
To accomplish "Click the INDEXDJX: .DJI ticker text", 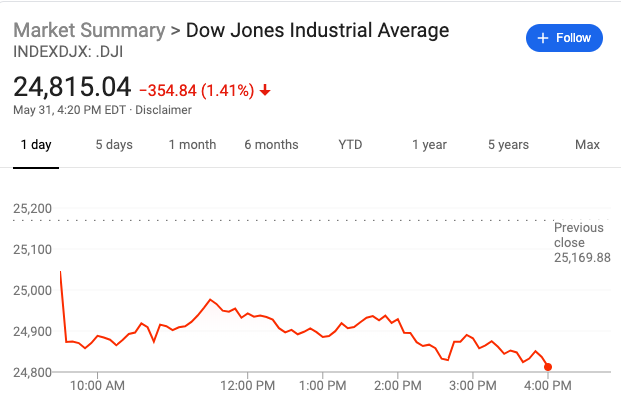I will [68, 52].
